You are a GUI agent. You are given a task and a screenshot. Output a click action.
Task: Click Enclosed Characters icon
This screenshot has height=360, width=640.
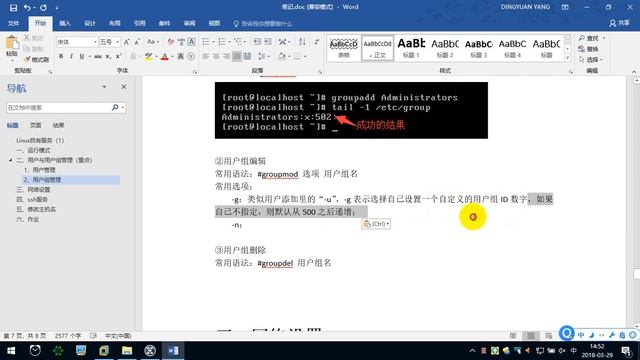pos(191,56)
